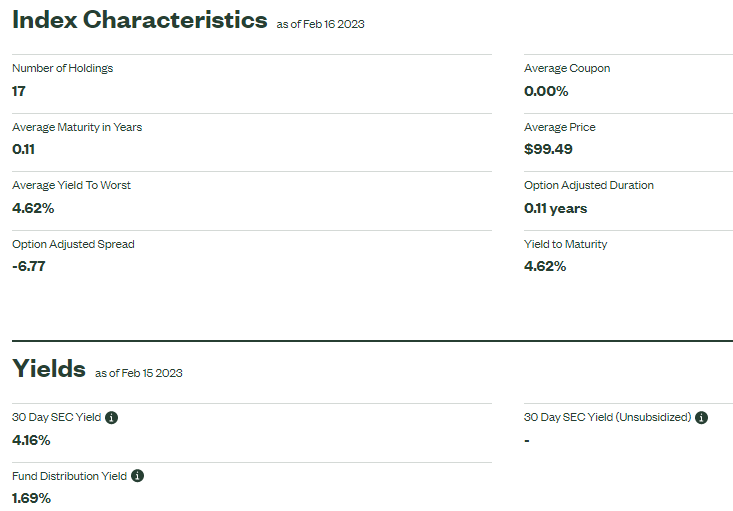
Task: Select Average Maturity in Years label
Action: 77,127
